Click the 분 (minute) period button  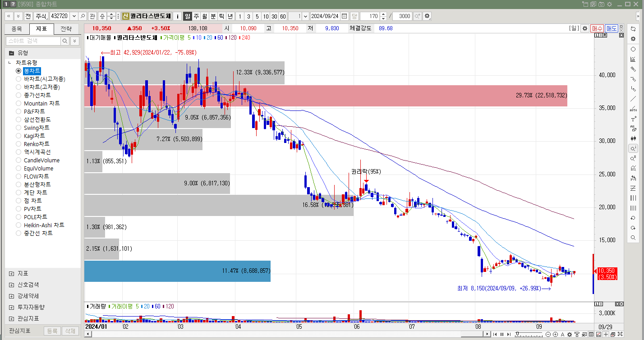pos(213,16)
